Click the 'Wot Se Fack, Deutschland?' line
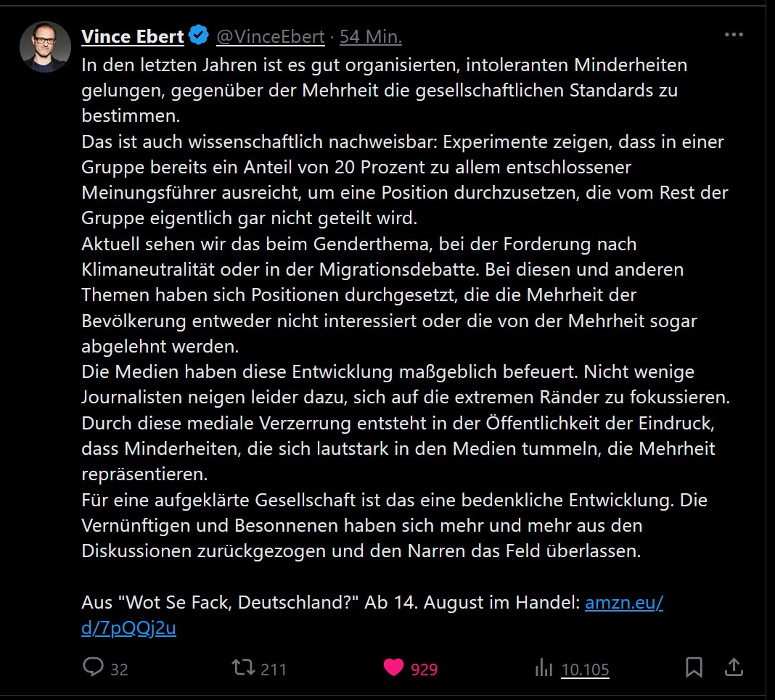 coord(218,604)
